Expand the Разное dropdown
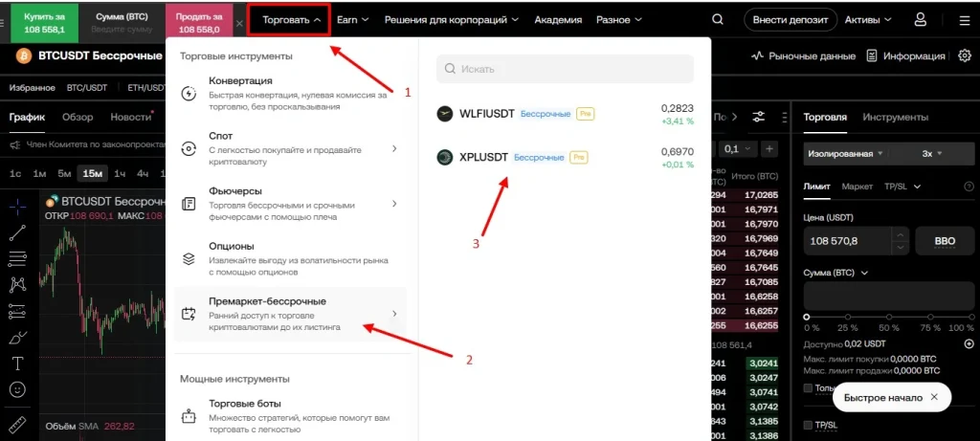 tap(619, 19)
